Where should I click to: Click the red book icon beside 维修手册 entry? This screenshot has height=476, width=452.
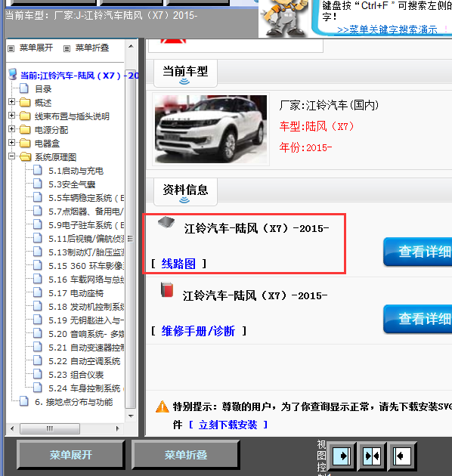click(167, 290)
